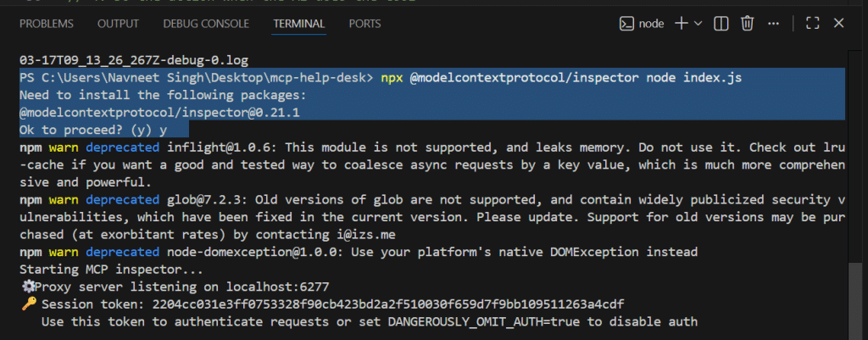Screen dimensions: 868x340
Task: Toggle maximized panel size
Action: 811,24
